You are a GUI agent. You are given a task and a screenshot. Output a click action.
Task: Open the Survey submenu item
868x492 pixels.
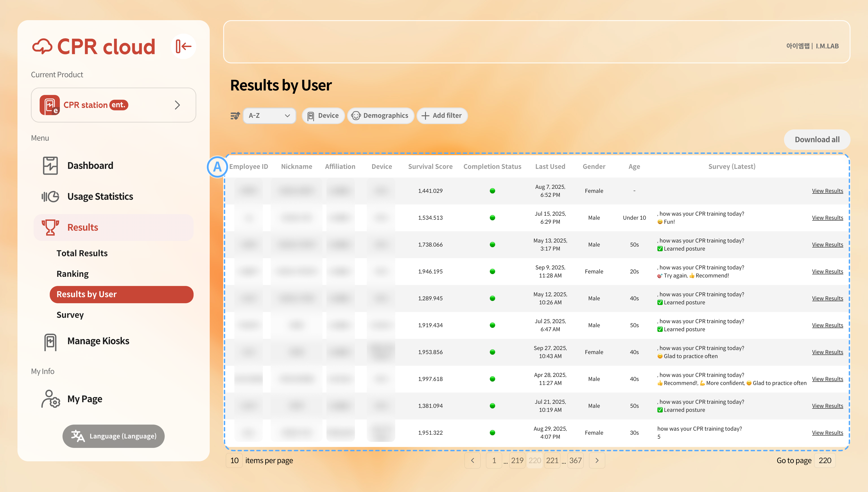pyautogui.click(x=70, y=315)
